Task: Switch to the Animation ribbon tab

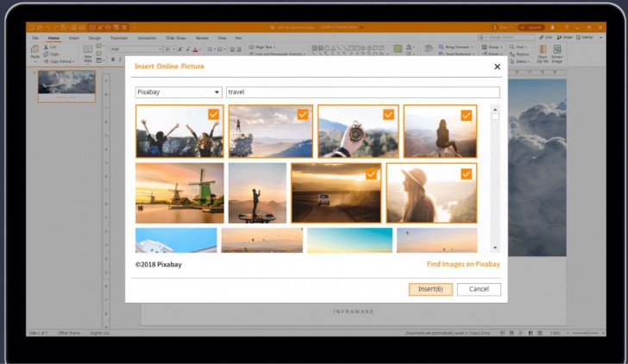Action: pos(147,38)
